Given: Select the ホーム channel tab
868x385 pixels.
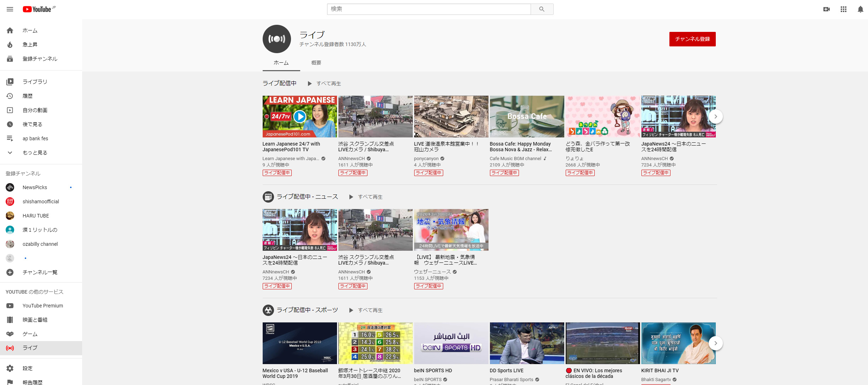Looking at the screenshot, I should point(281,63).
